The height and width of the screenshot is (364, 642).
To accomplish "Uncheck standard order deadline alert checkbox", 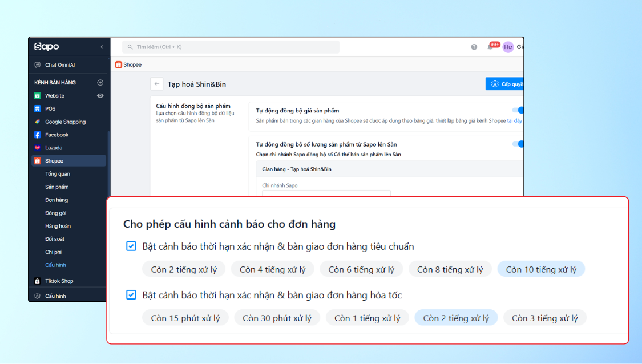I will (x=131, y=246).
